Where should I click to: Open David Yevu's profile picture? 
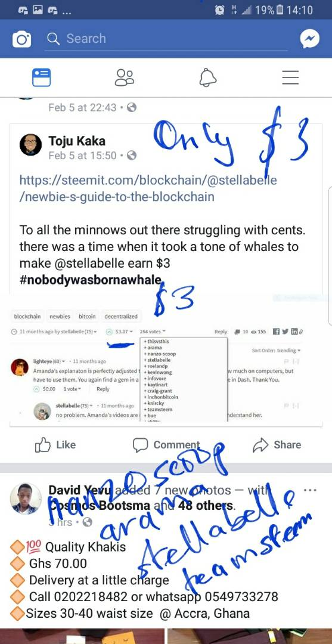coord(26,499)
